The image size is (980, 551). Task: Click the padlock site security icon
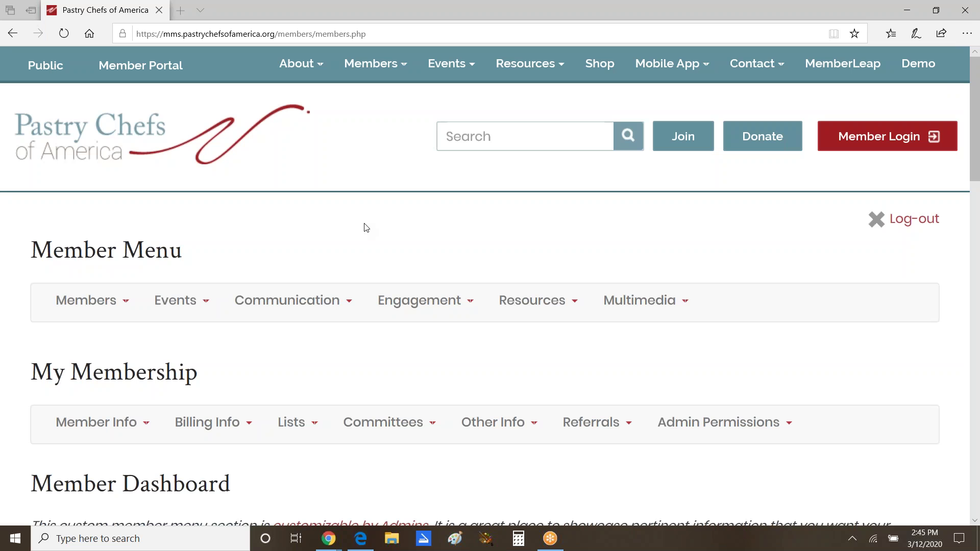click(x=122, y=34)
